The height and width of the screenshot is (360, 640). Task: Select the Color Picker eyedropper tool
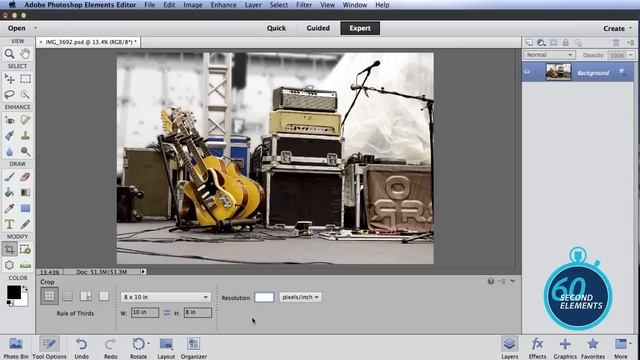[9, 208]
